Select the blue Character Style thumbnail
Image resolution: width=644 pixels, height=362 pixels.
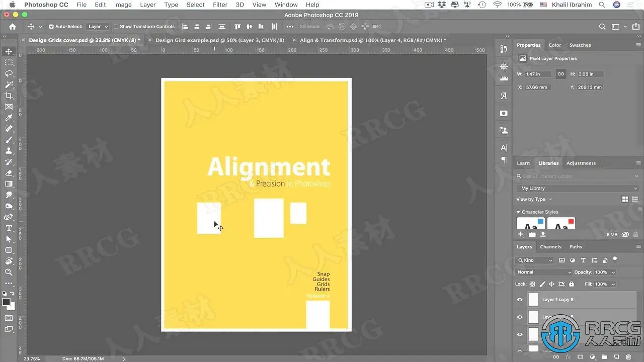tap(530, 224)
